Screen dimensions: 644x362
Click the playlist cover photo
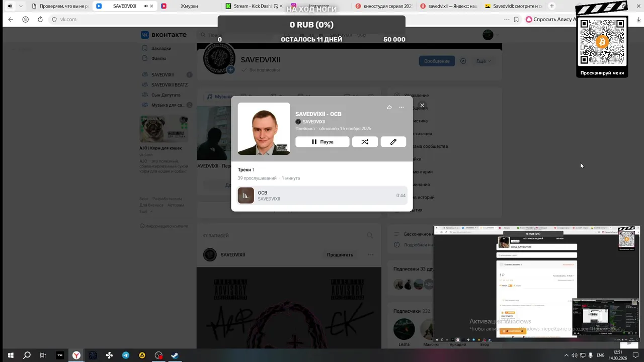(x=264, y=129)
